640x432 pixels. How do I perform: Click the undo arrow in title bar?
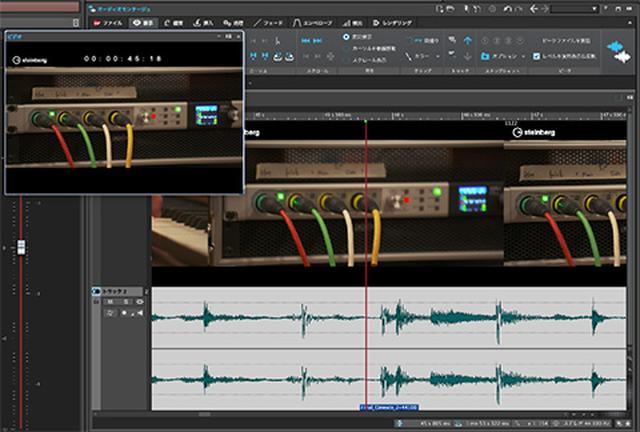click(x=507, y=9)
